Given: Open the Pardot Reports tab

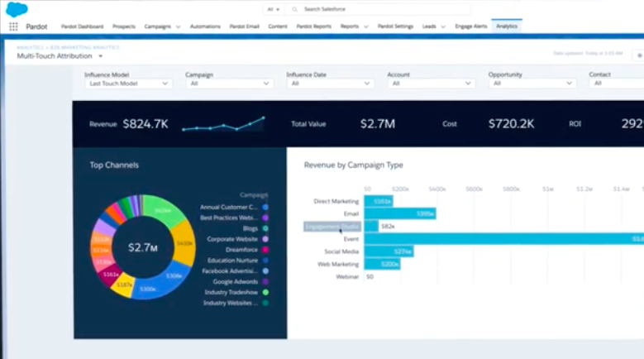Looking at the screenshot, I should pyautogui.click(x=314, y=26).
